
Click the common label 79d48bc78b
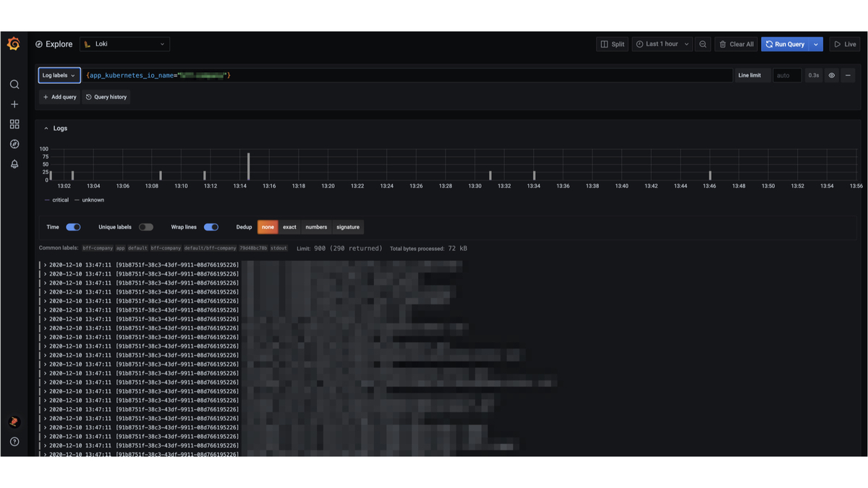(x=253, y=248)
